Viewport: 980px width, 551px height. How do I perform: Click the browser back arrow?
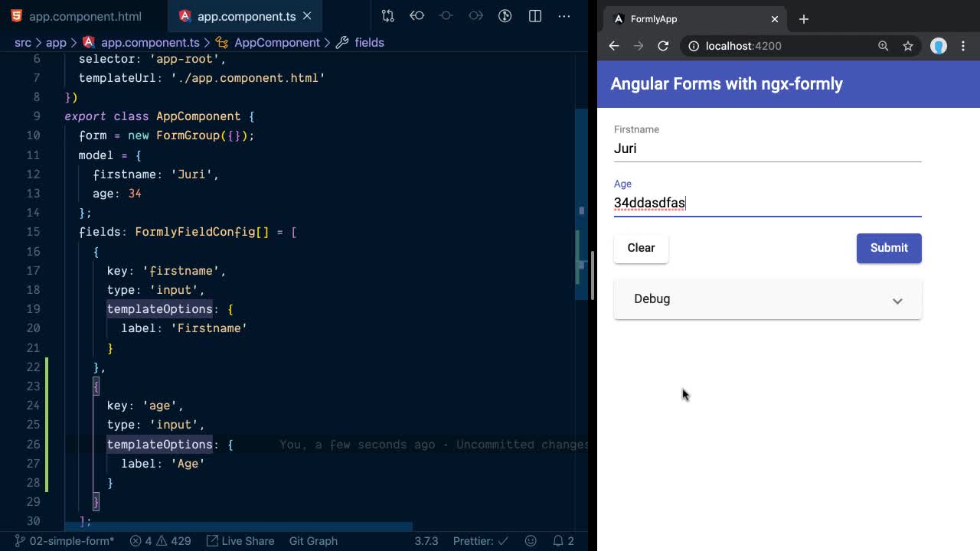[x=614, y=46]
